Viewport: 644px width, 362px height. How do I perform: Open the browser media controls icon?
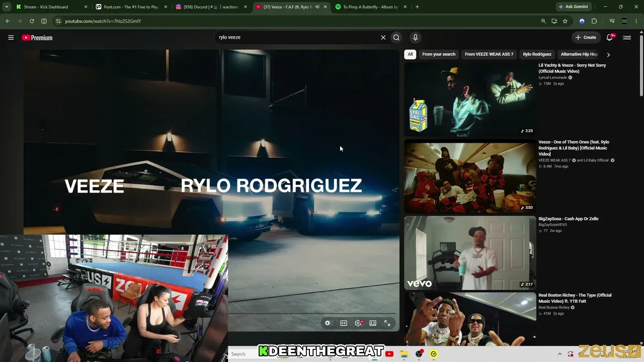tap(612, 21)
